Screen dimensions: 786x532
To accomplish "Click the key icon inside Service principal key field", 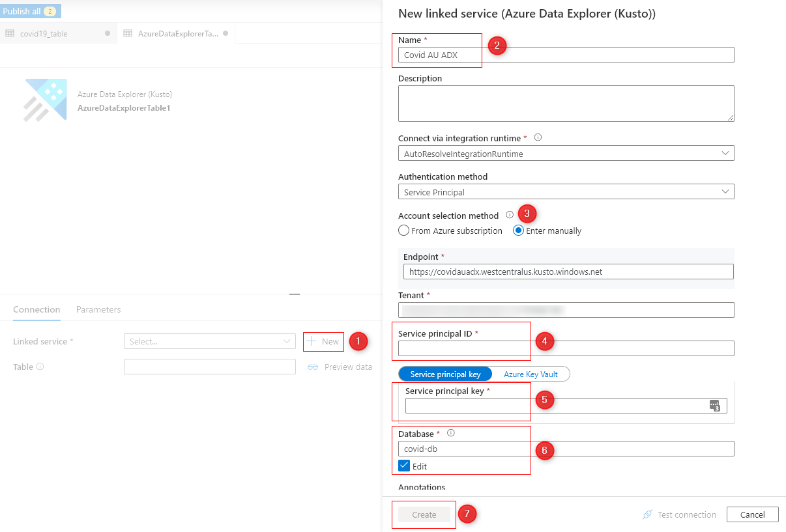I will tap(715, 406).
